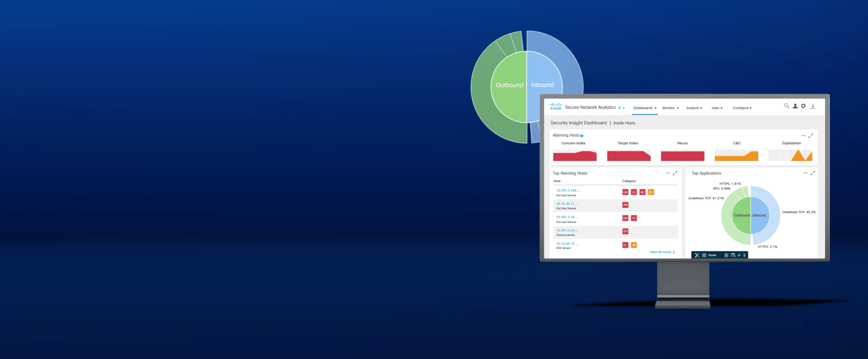Expand the Top Applications panel to fullscreen
Screen dimensions: 868x359
[813, 173]
